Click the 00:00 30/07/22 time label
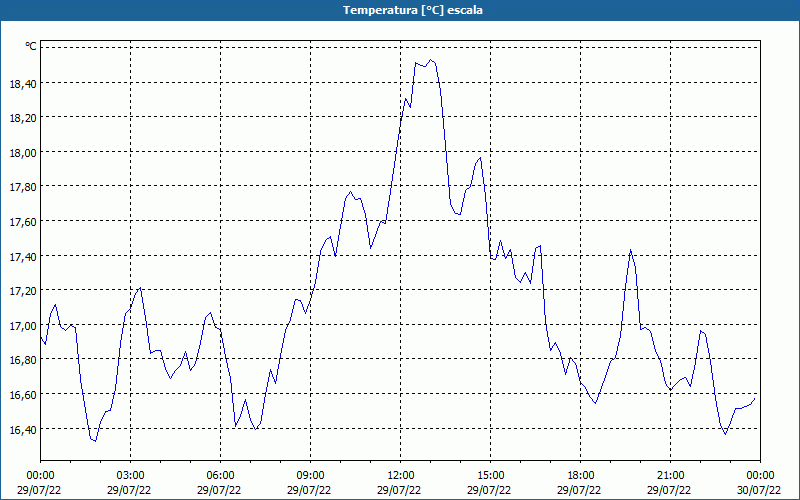This screenshot has height=500, width=800. (759, 483)
